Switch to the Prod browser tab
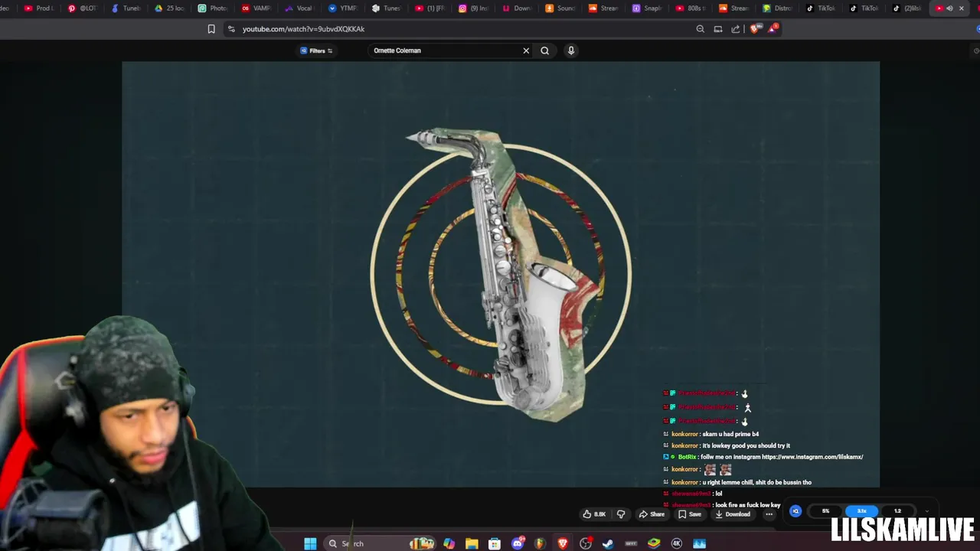This screenshot has height=551, width=980. coord(39,8)
